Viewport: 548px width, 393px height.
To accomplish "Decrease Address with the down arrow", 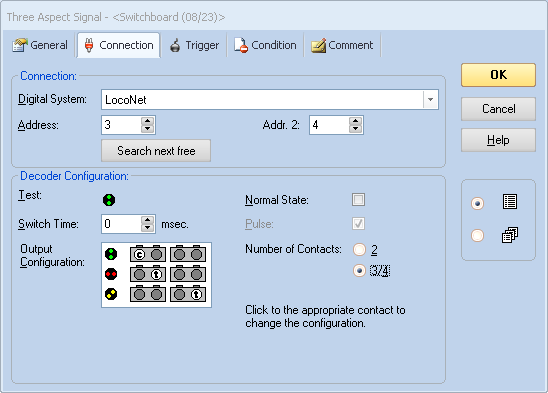I will coord(147,129).
